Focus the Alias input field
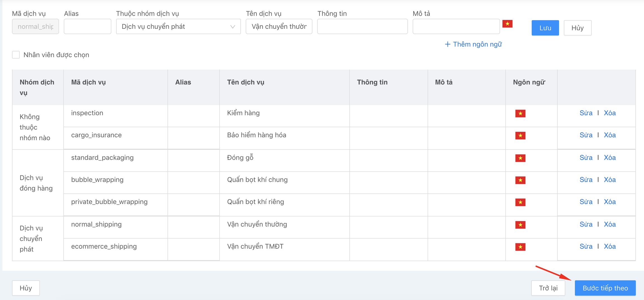Image resolution: width=644 pixels, height=300 pixels. click(87, 27)
